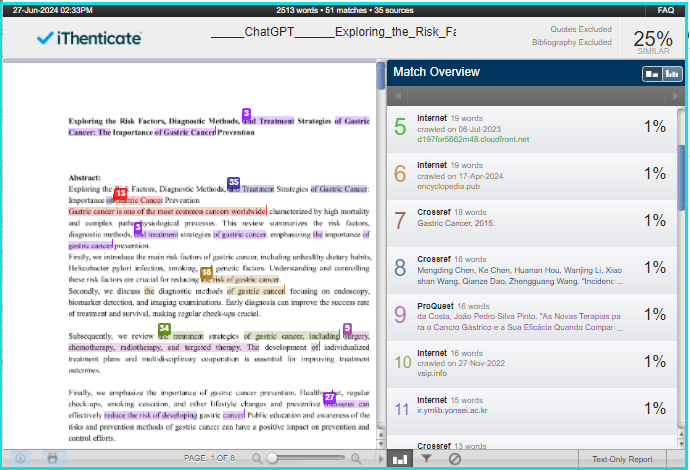Open Text-Only Report
Viewport: 690px width, 470px height.
coord(622,459)
